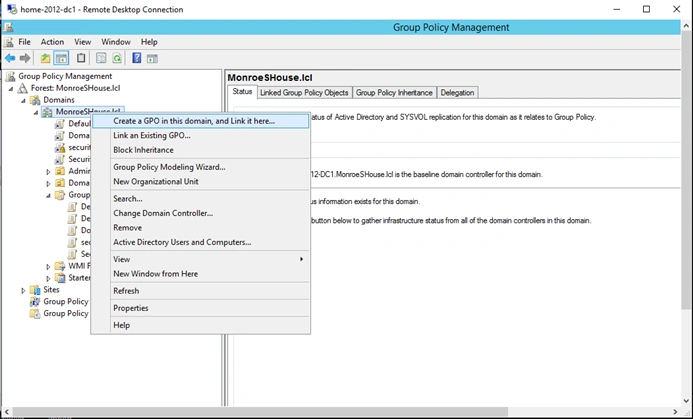This screenshot has width=693, height=419.
Task: Click the open 'Group' policy objects folder icon
Action: click(60, 195)
